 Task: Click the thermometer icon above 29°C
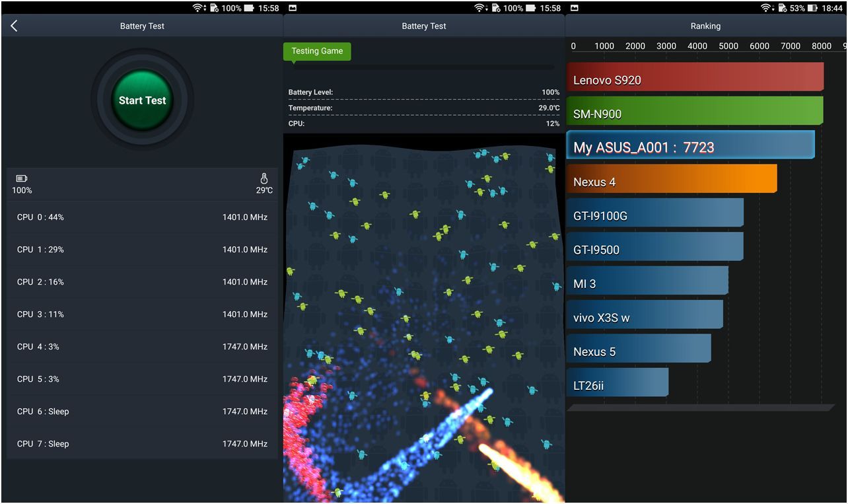coord(264,178)
